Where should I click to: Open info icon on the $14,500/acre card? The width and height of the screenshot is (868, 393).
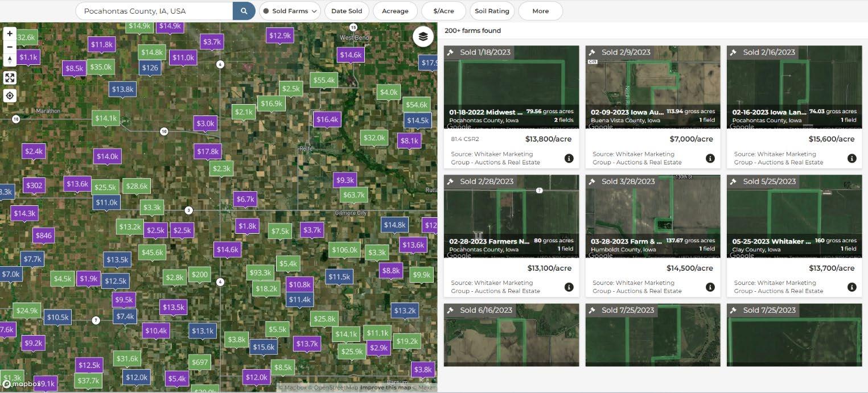click(710, 287)
